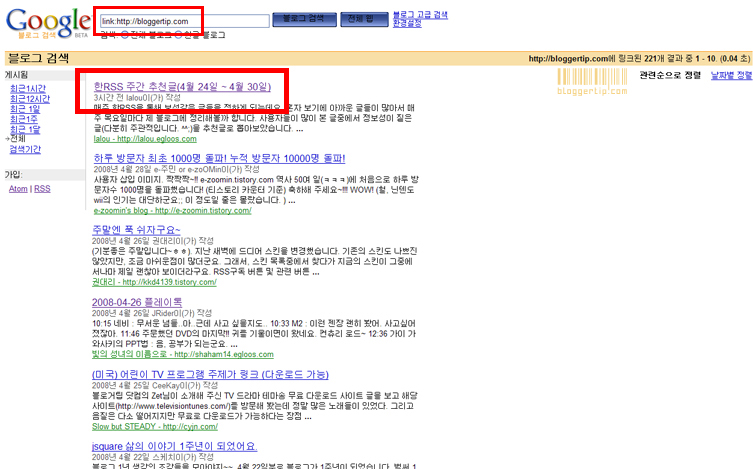Viewport: 755px width, 469px height.
Task: Filter posts by 최근12시간
Action: coord(30,99)
